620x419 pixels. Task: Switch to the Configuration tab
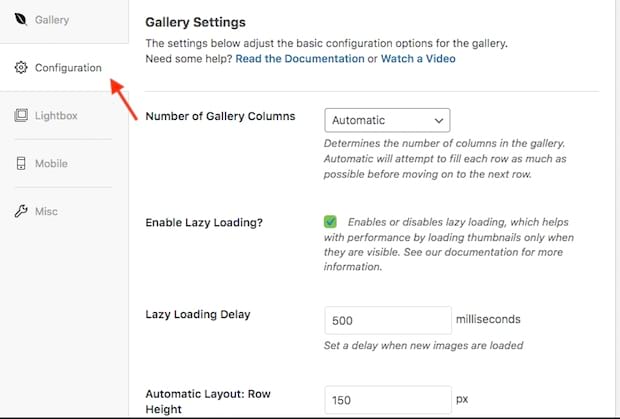coord(67,68)
